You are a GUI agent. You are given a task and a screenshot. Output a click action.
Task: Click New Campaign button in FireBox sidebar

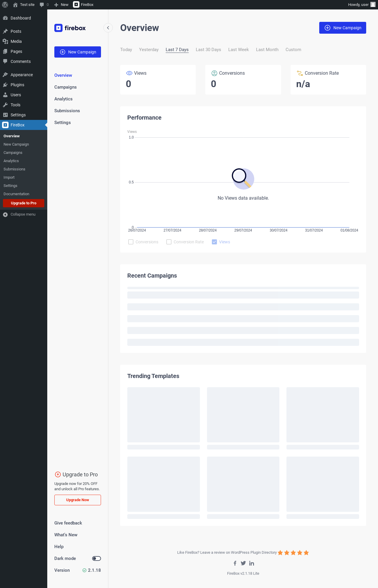pyautogui.click(x=78, y=52)
